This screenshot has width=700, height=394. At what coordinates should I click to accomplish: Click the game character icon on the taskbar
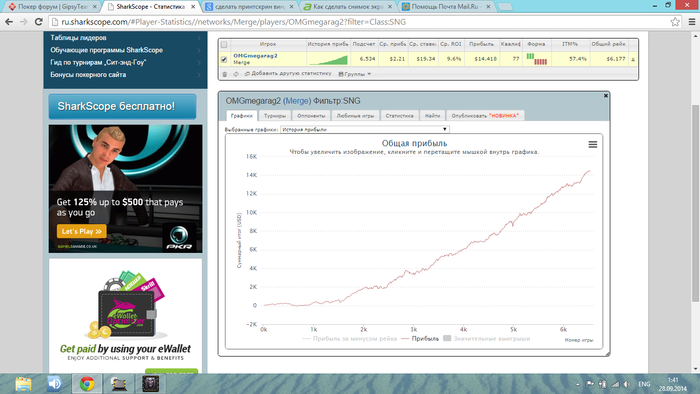point(150,384)
